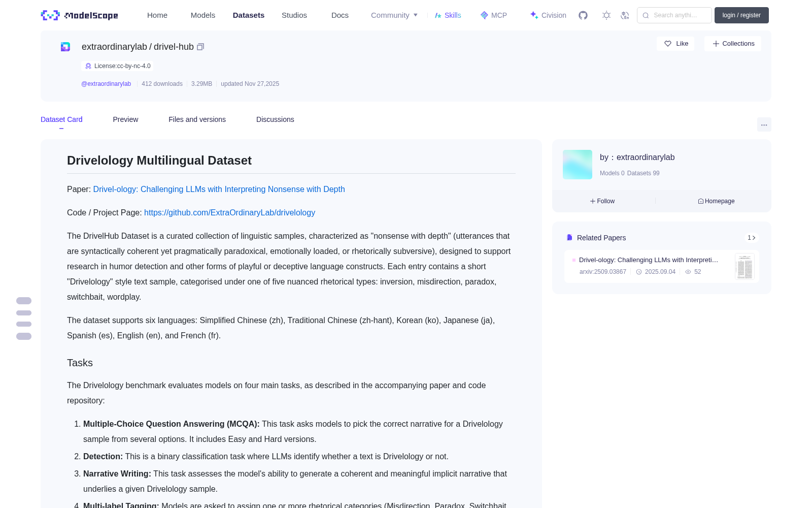
Task: Click the heart Like button
Action: pos(675,44)
